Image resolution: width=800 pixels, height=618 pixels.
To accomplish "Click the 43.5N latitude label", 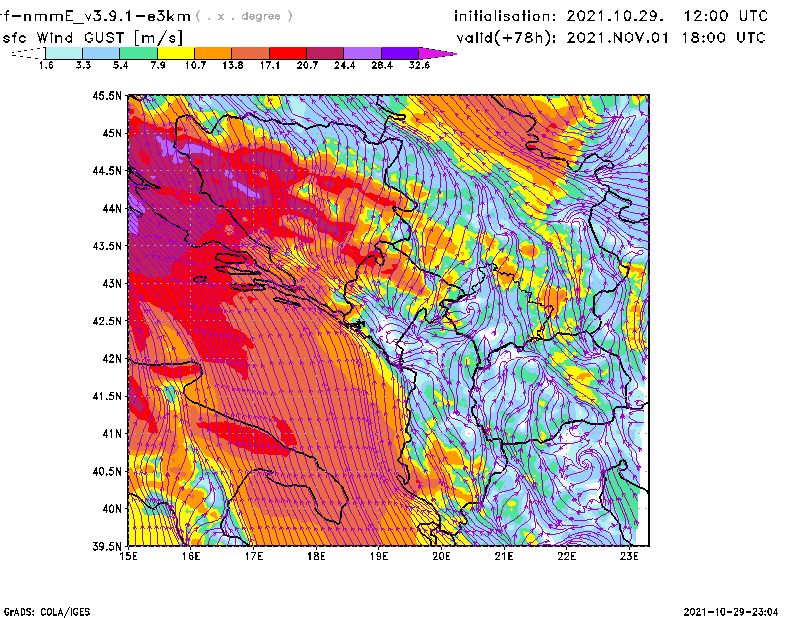I will click(107, 246).
